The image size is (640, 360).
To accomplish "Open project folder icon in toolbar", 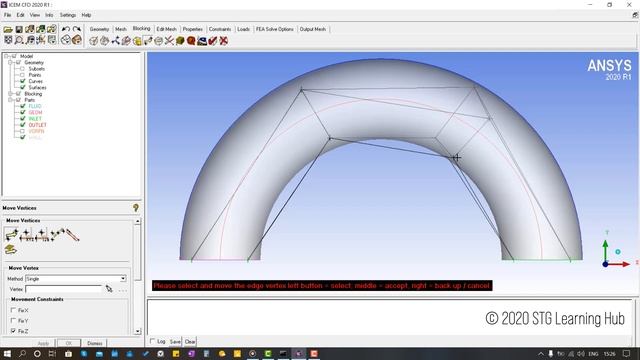I will tap(8, 29).
